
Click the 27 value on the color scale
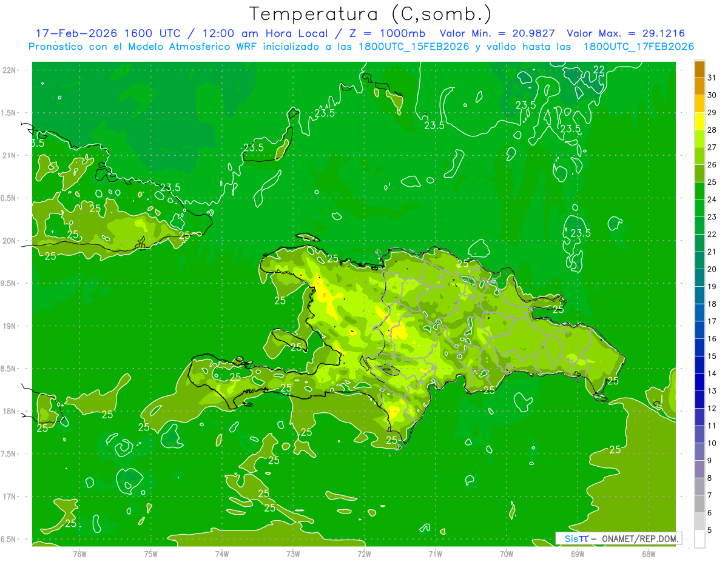pos(712,147)
